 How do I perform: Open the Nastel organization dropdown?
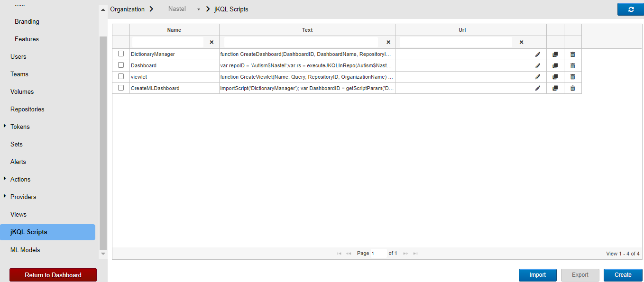pyautogui.click(x=184, y=9)
